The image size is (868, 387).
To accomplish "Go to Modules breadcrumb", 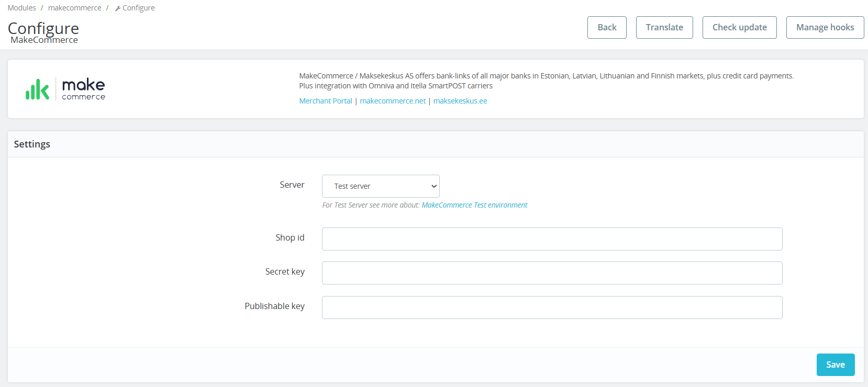I will click(x=21, y=8).
